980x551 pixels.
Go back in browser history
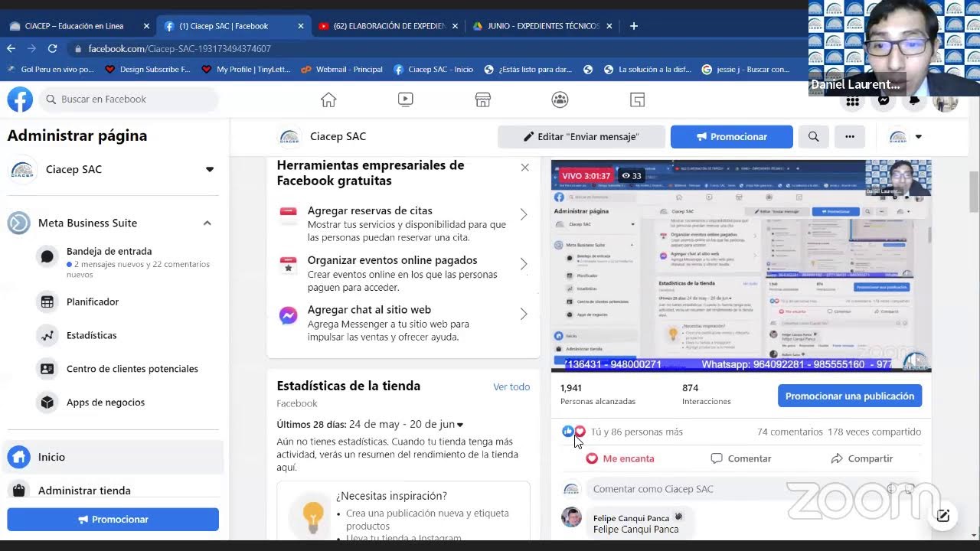(11, 48)
